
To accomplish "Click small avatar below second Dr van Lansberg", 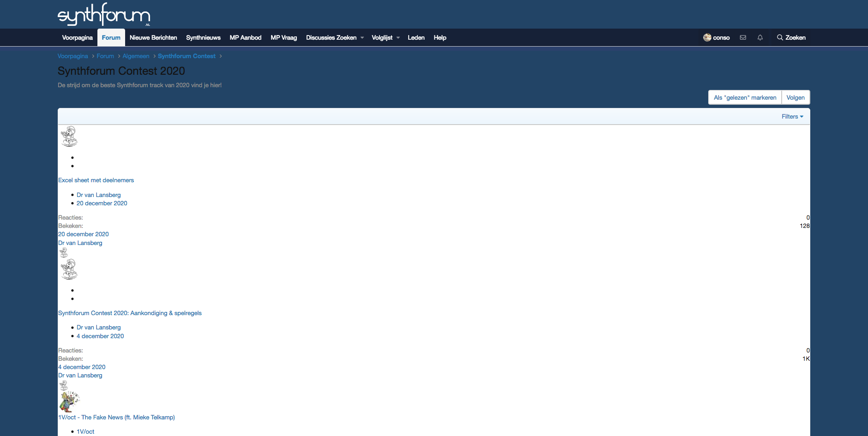I will tap(64, 385).
